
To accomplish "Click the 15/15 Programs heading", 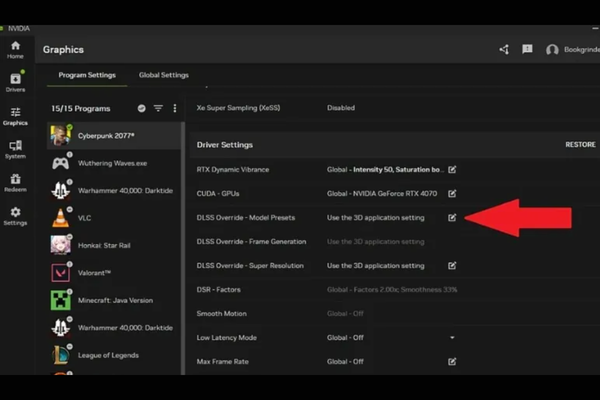I will 81,109.
